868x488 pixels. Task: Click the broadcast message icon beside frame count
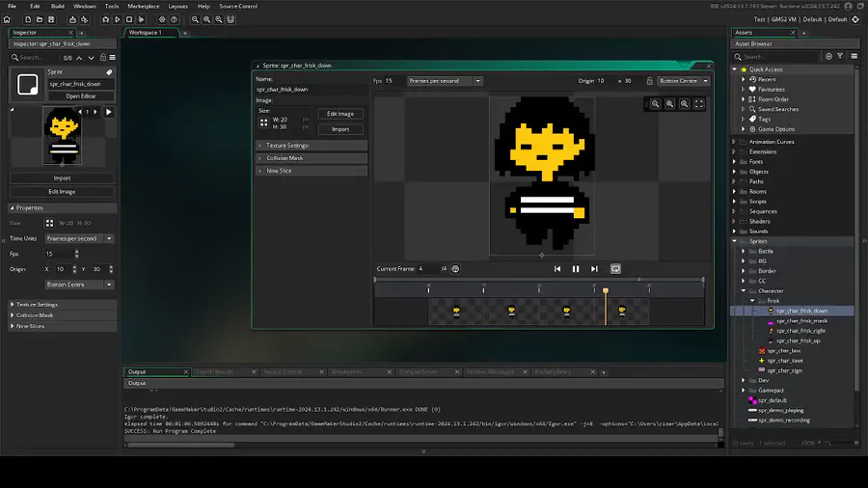(455, 269)
